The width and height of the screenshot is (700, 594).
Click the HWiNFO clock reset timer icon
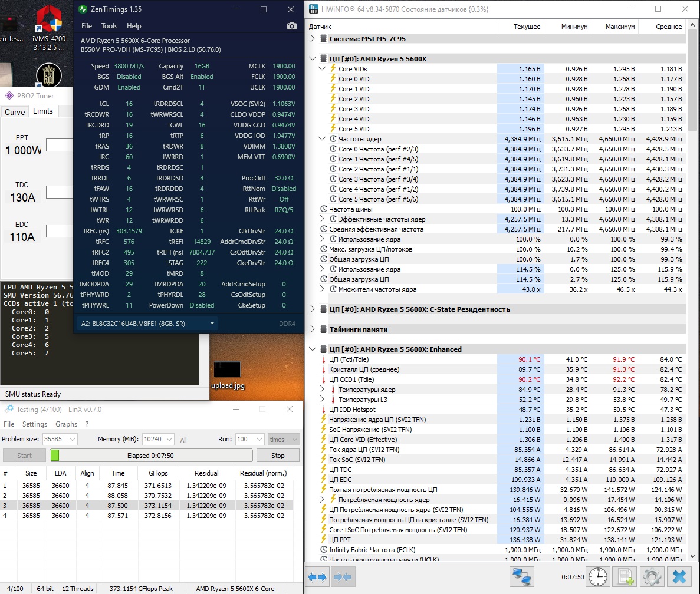point(598,576)
